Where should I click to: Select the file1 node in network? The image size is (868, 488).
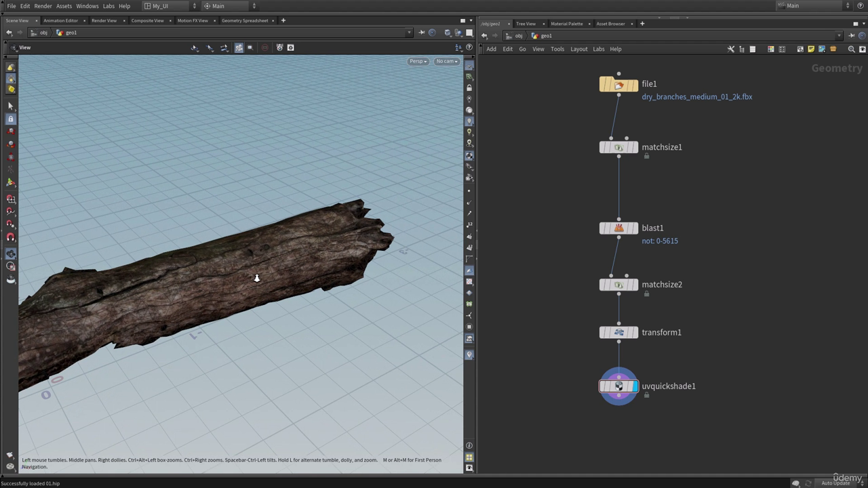pos(618,85)
